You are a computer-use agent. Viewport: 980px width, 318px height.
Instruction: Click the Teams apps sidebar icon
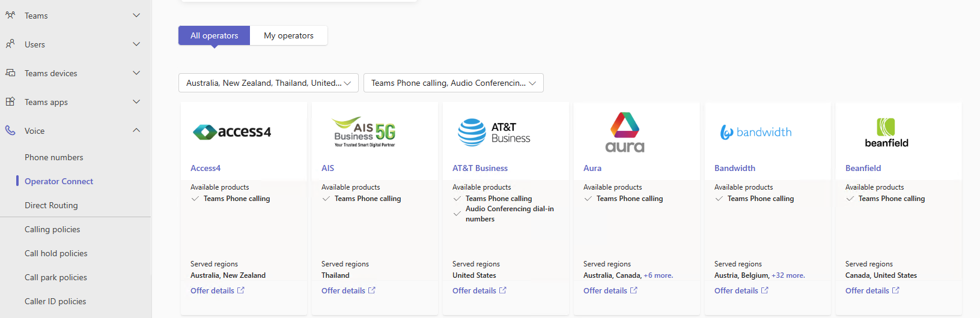click(10, 101)
